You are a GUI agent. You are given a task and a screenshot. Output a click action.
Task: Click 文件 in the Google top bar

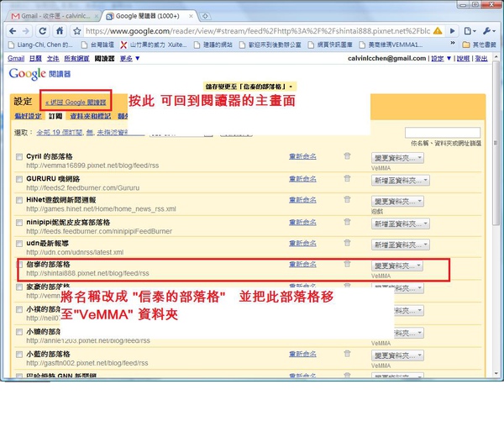[x=53, y=58]
